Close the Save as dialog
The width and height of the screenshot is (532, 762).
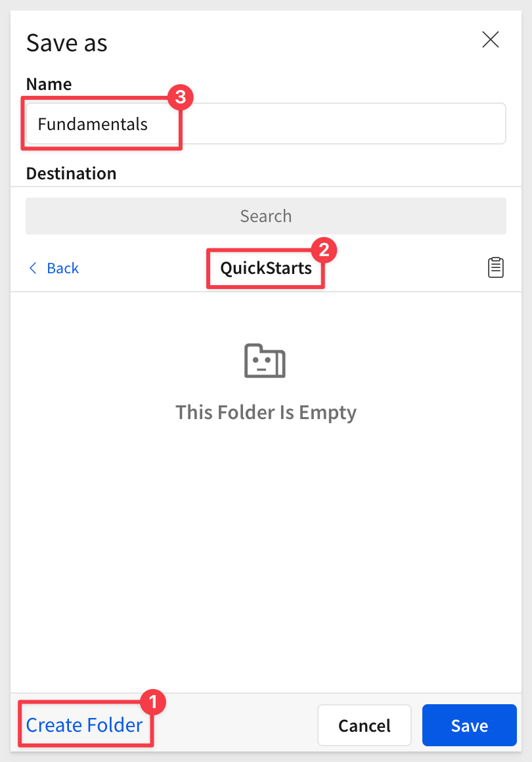tap(490, 39)
